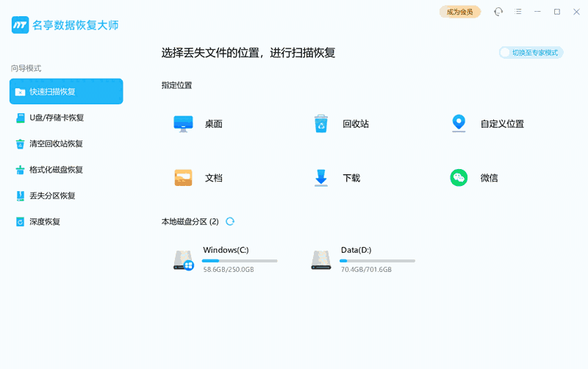Image resolution: width=588 pixels, height=369 pixels.
Task: Choose the 文档 orange folder icon
Action: [x=183, y=178]
